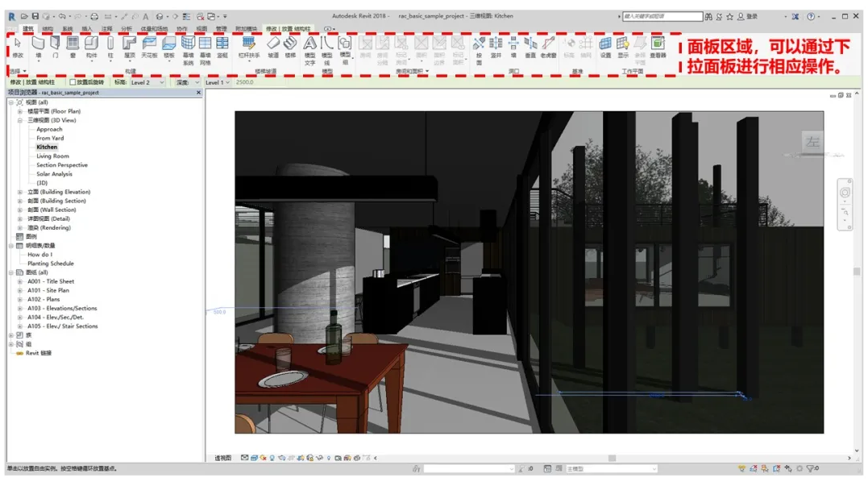Select the Roof (屋顶) tool
The height and width of the screenshot is (486, 868).
(x=129, y=47)
